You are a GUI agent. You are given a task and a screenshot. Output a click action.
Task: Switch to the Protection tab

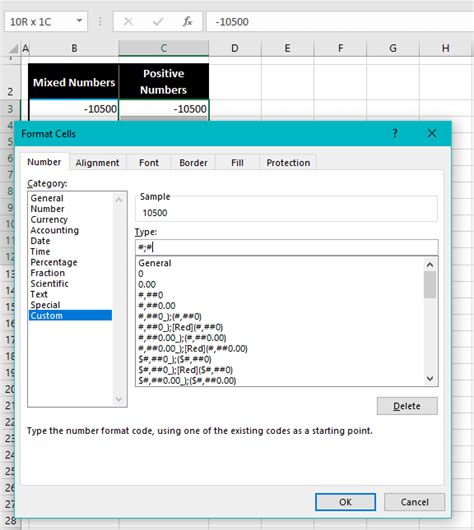pyautogui.click(x=288, y=163)
